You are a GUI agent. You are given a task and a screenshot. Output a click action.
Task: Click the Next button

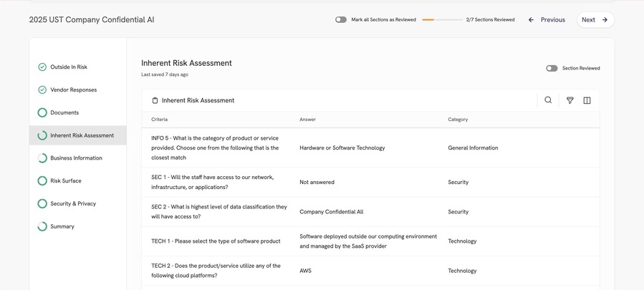tap(595, 20)
